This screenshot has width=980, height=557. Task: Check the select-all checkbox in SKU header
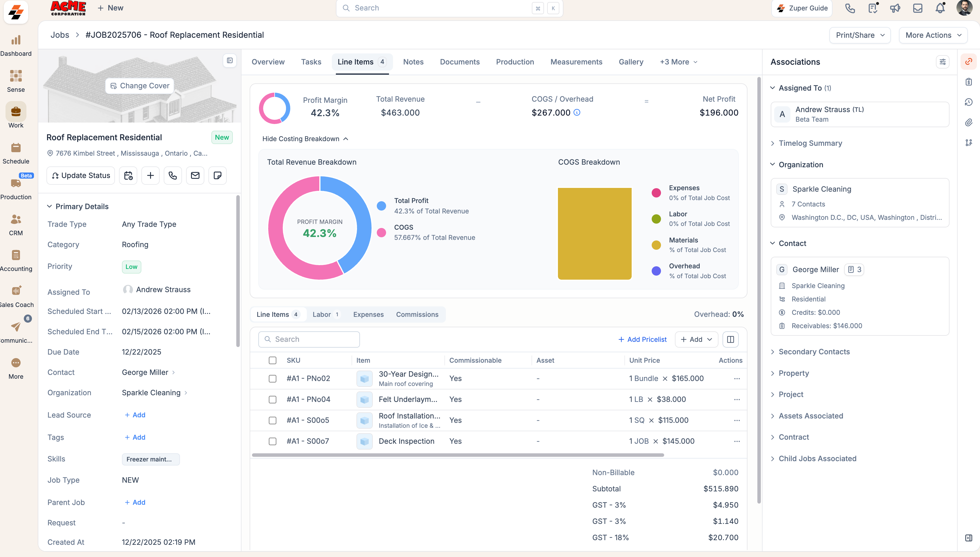(273, 360)
